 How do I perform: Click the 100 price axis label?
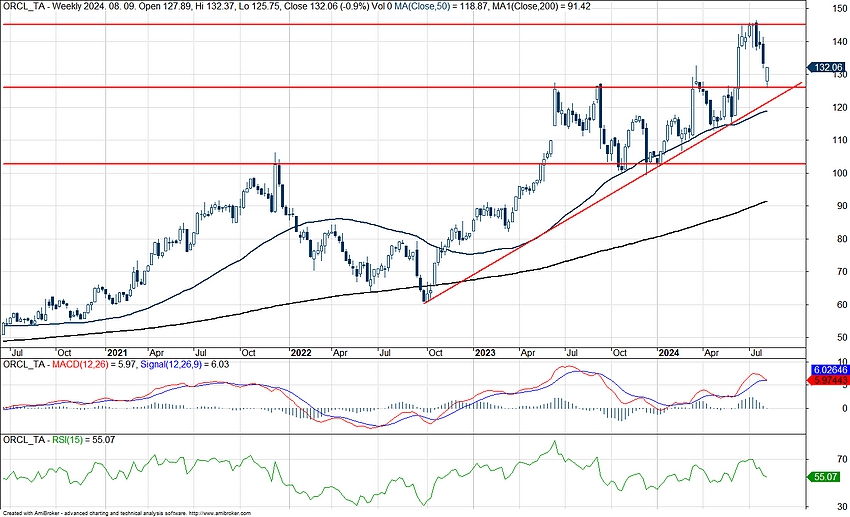point(841,173)
